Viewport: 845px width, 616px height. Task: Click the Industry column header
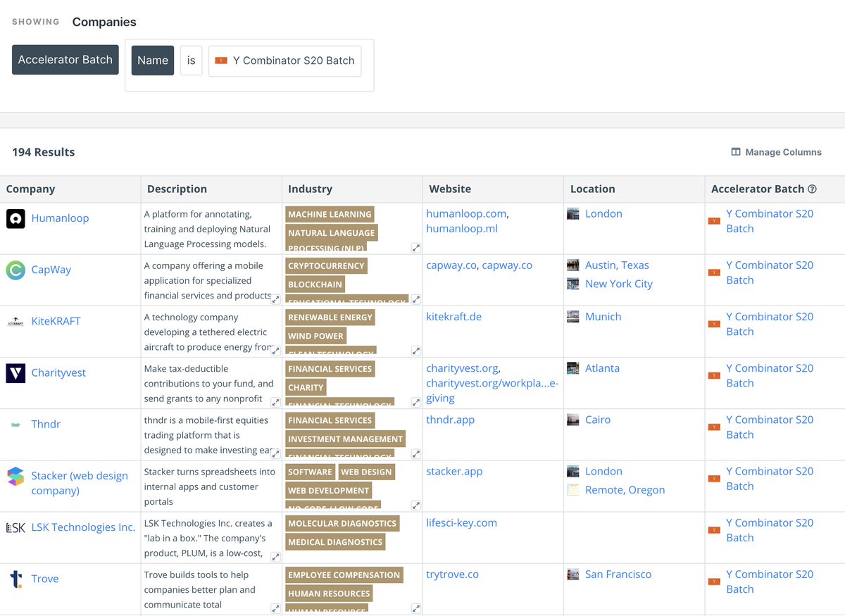(352, 189)
